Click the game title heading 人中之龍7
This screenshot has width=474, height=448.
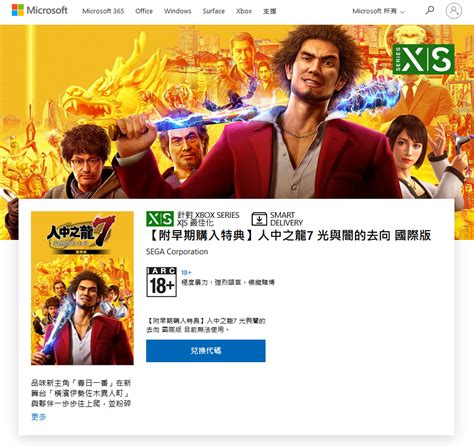point(289,235)
